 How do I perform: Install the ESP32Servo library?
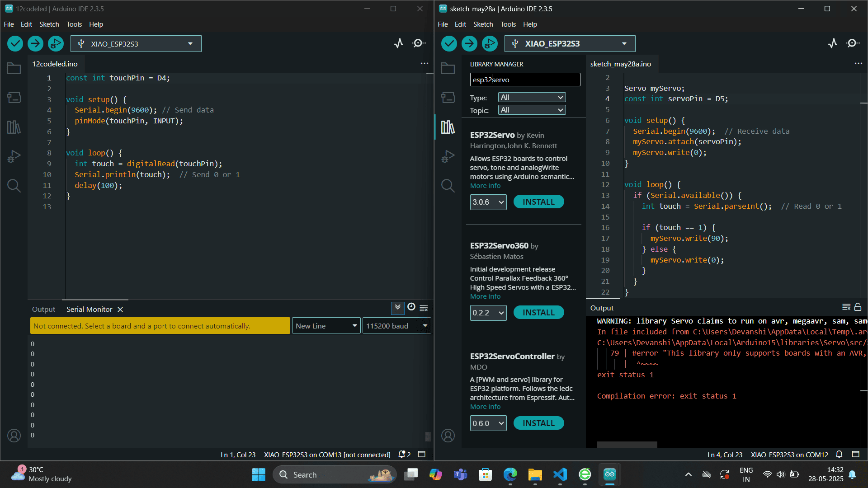pos(538,202)
